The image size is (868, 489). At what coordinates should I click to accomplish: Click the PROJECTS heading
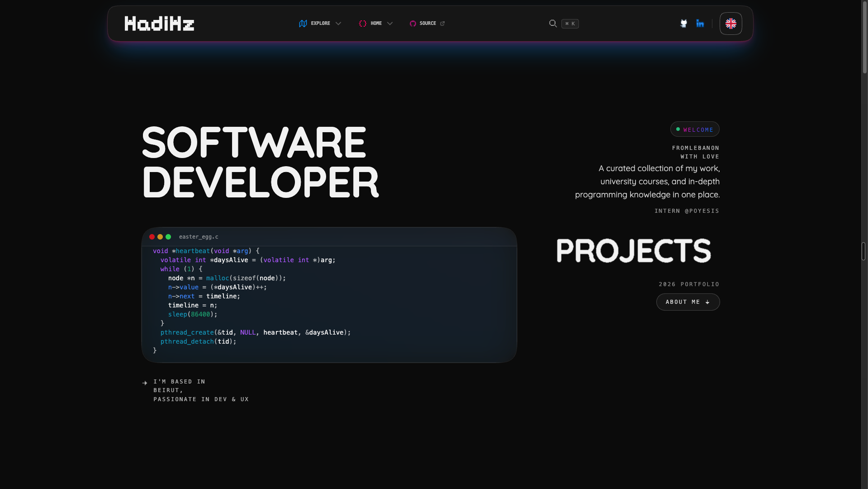tap(634, 251)
